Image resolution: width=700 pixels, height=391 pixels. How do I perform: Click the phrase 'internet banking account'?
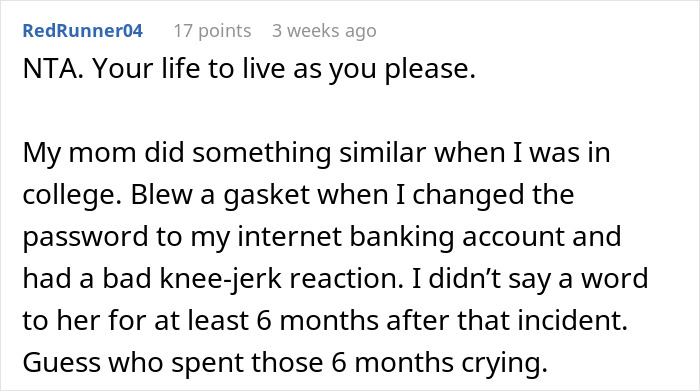click(x=400, y=237)
